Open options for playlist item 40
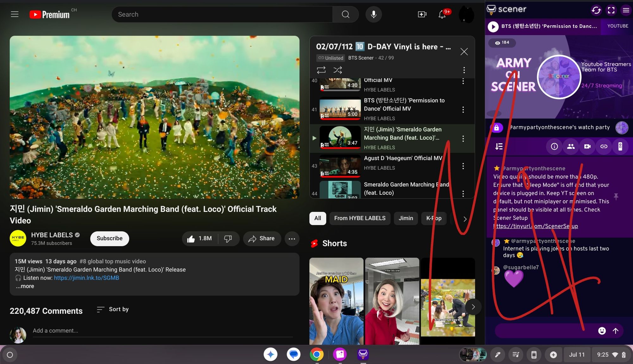 point(463,81)
